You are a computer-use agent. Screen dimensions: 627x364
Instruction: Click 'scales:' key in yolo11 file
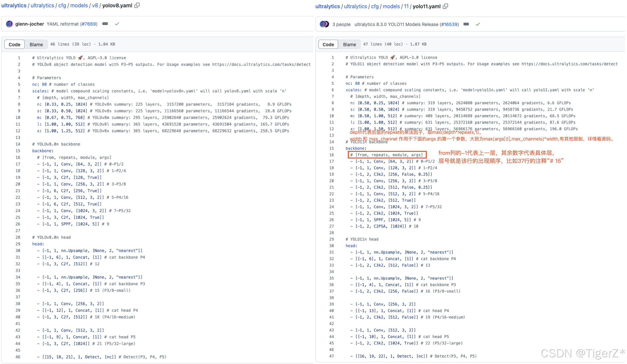353,90
